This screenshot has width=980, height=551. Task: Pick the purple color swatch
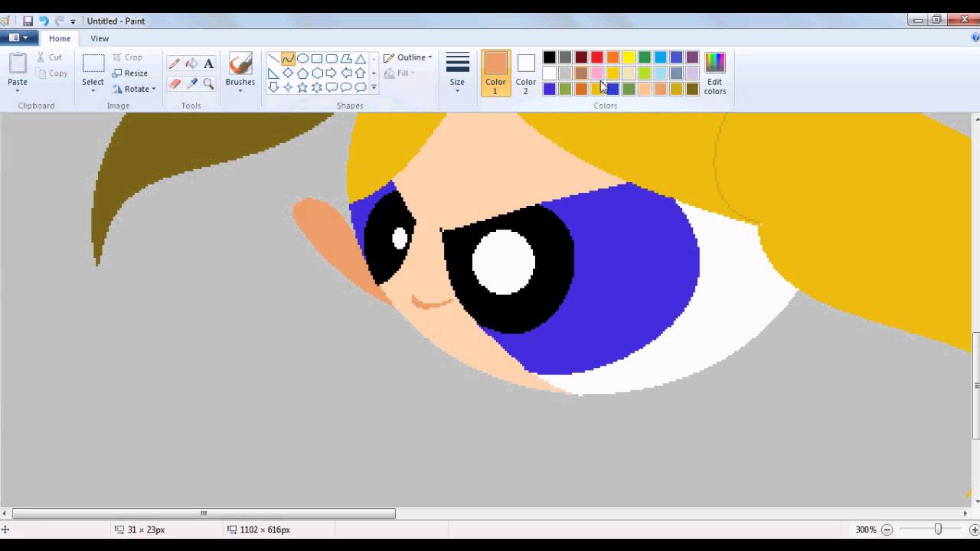pos(692,57)
